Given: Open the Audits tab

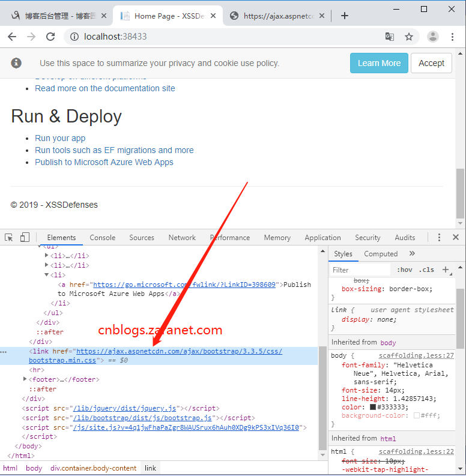Looking at the screenshot, I should (x=405, y=238).
